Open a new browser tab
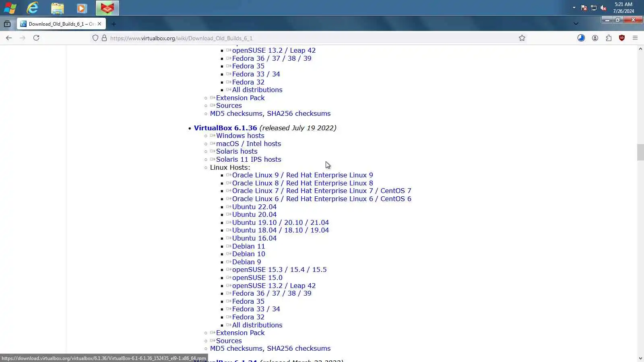Viewport: 644px width, 362px height. pyautogui.click(x=114, y=24)
